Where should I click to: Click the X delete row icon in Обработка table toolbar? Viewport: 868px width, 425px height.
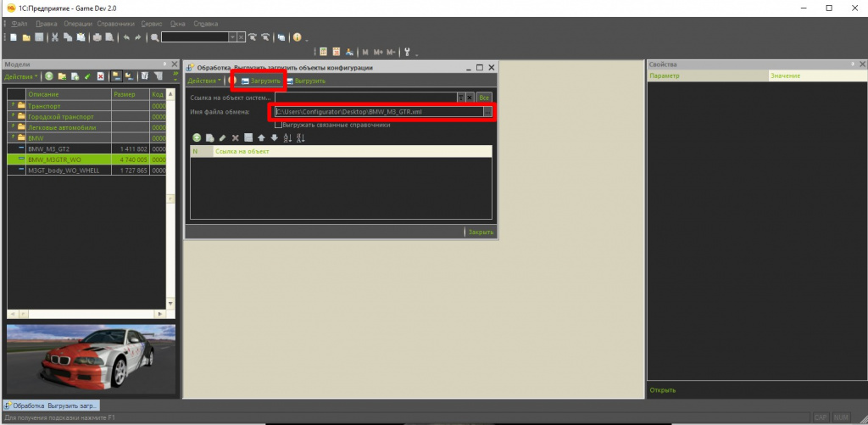[x=236, y=137]
